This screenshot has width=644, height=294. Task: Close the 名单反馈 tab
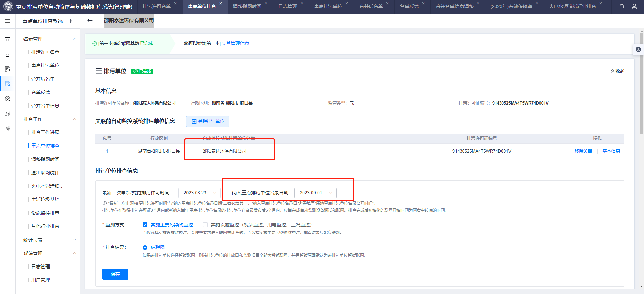click(423, 3)
